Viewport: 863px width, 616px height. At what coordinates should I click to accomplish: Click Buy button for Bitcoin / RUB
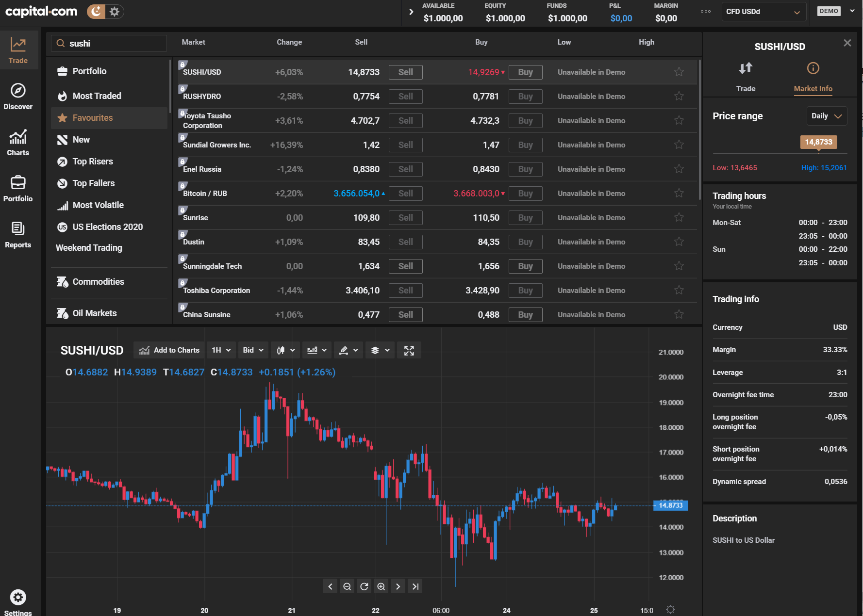(x=525, y=194)
